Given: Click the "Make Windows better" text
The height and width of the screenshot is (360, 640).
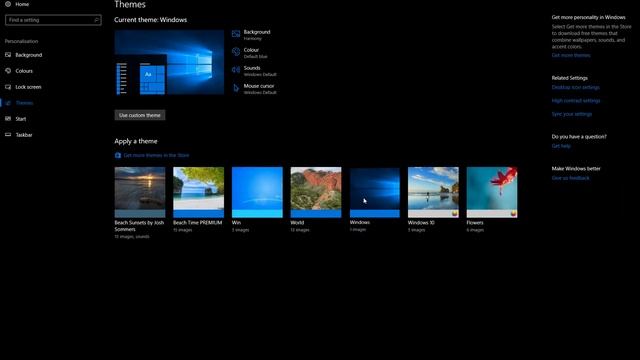Looking at the screenshot, I should (x=576, y=168).
